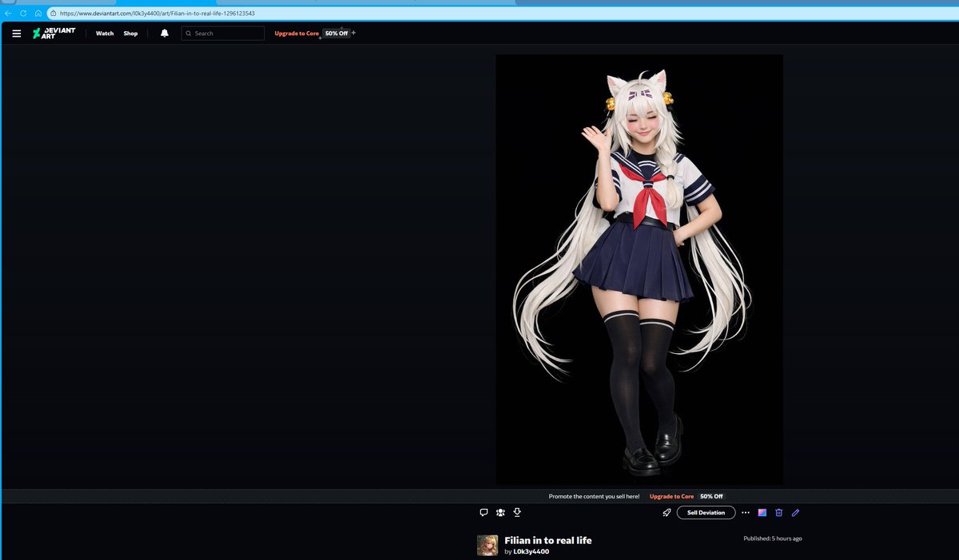
Task: Open the main artwork image
Action: pos(639,269)
